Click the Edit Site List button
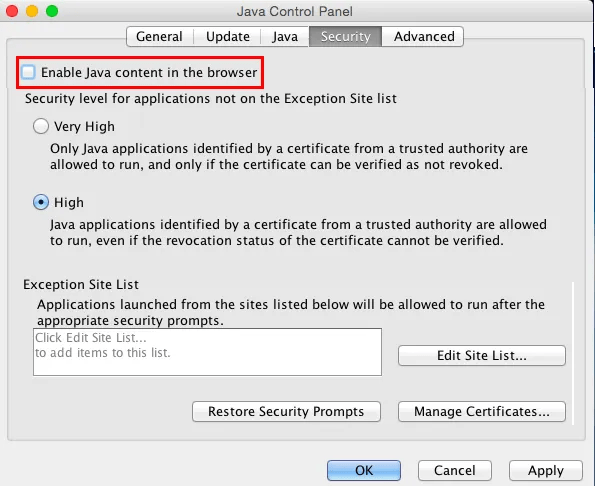This screenshot has width=595, height=486. (x=482, y=355)
